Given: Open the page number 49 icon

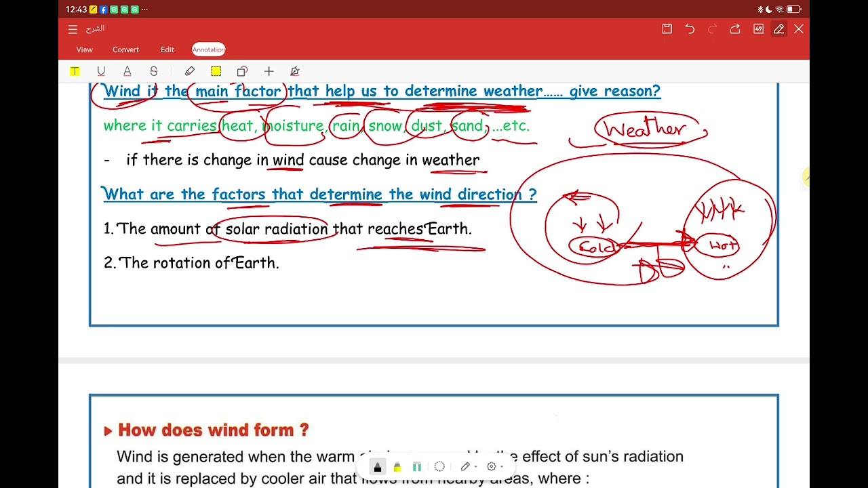Looking at the screenshot, I should click(758, 29).
